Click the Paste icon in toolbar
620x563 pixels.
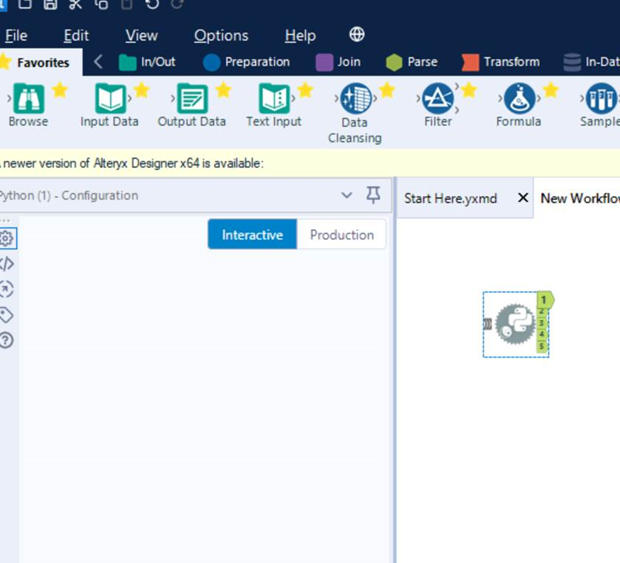pyautogui.click(x=127, y=4)
